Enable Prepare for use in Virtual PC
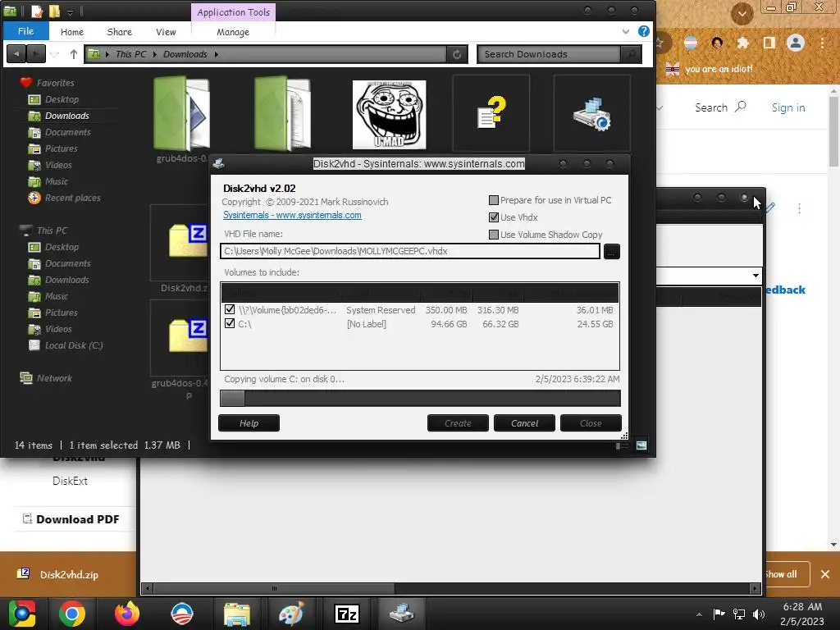 (494, 200)
